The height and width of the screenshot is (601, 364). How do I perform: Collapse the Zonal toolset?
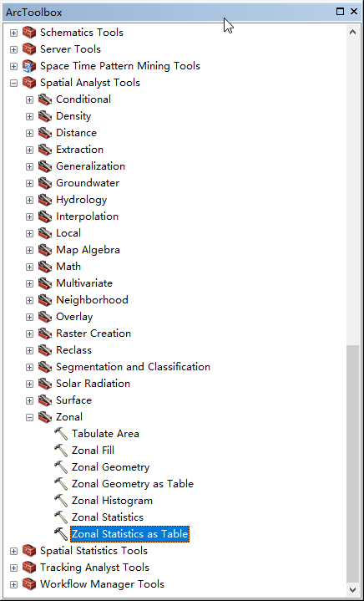click(x=29, y=417)
